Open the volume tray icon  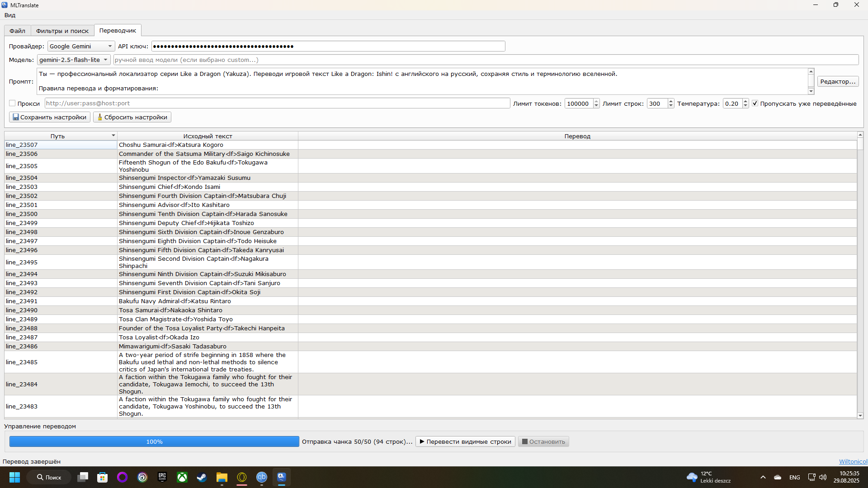click(823, 477)
